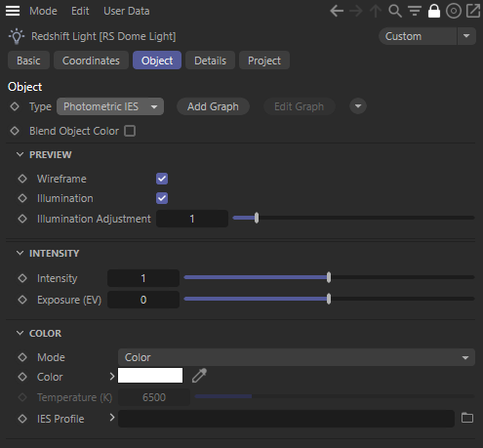This screenshot has height=448, width=483.
Task: Switch to the Details tab
Action: (210, 61)
